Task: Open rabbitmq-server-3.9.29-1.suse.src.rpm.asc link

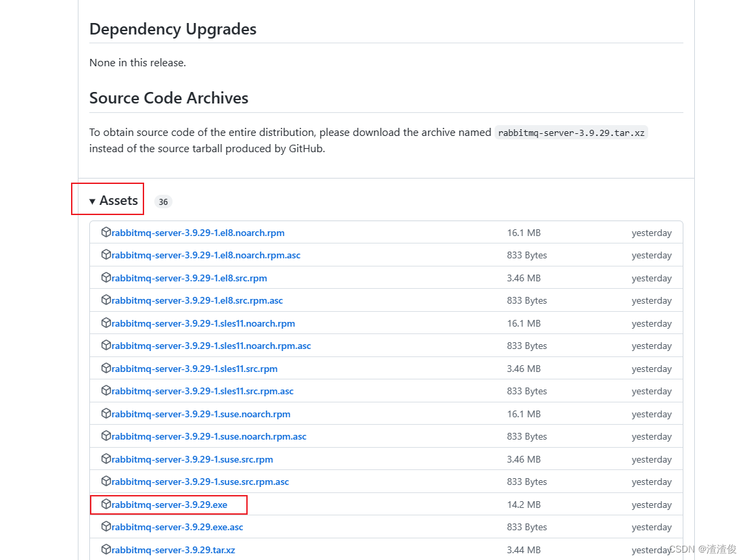Action: (200, 482)
